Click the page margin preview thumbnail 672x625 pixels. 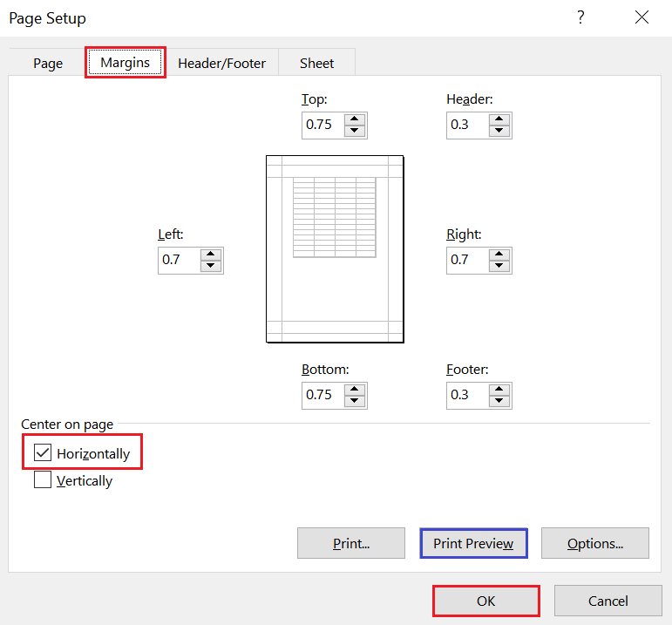335,249
